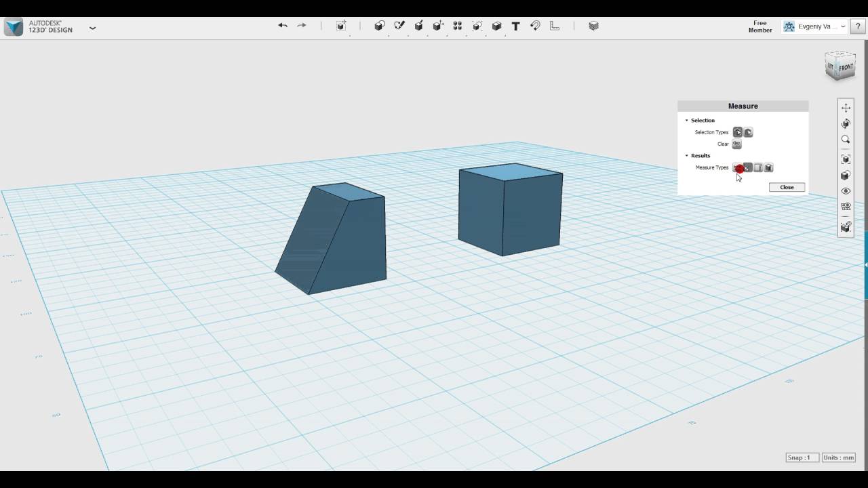
Task: Click the LEFT face of the view cube
Action: pyautogui.click(x=831, y=65)
